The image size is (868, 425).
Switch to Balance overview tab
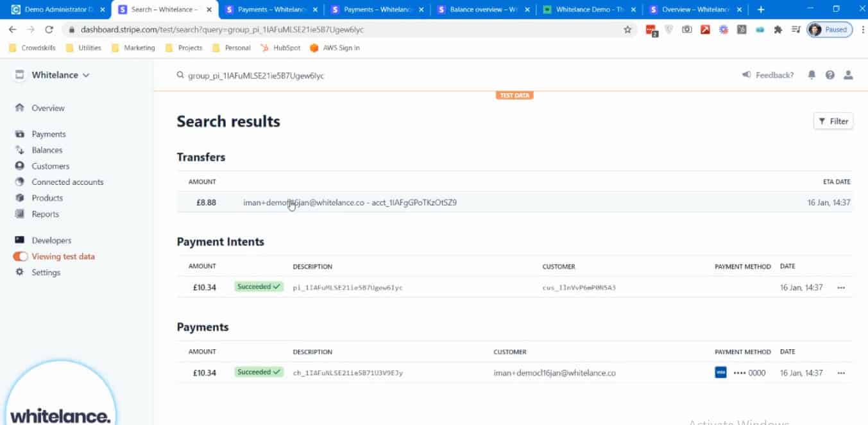tap(484, 10)
